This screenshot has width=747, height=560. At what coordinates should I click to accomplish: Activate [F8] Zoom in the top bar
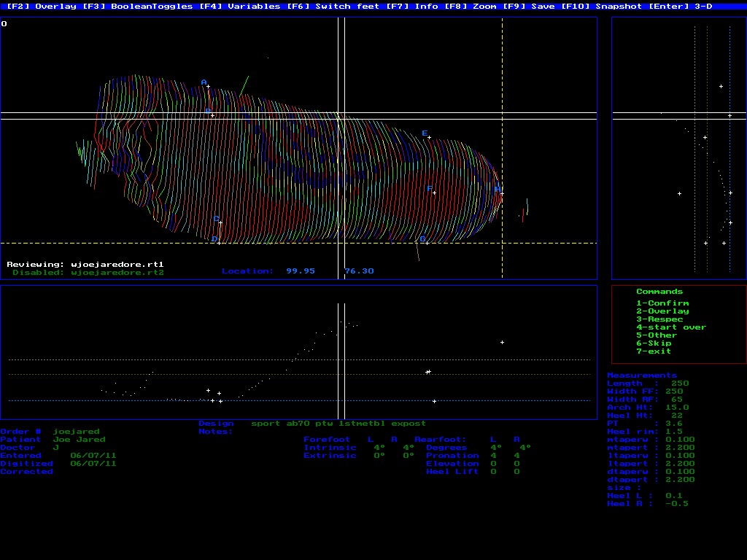tap(471, 6)
